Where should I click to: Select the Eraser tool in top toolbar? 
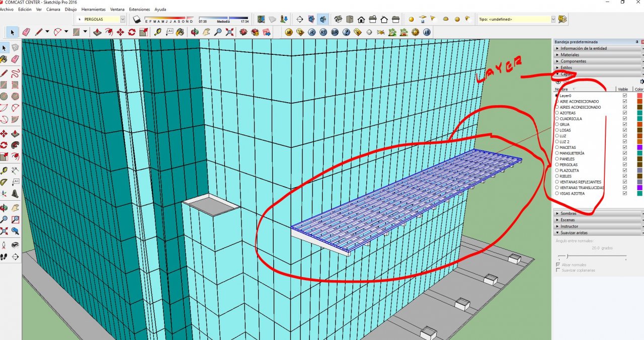(26, 32)
